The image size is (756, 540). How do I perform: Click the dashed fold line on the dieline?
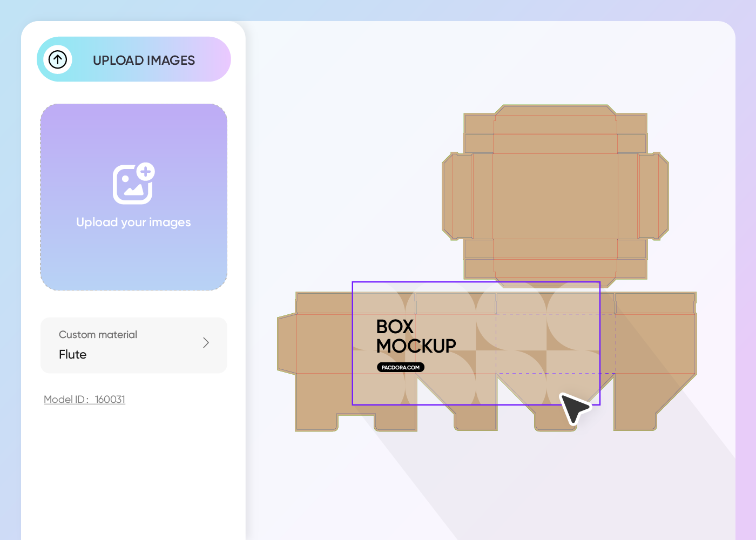coord(551,373)
